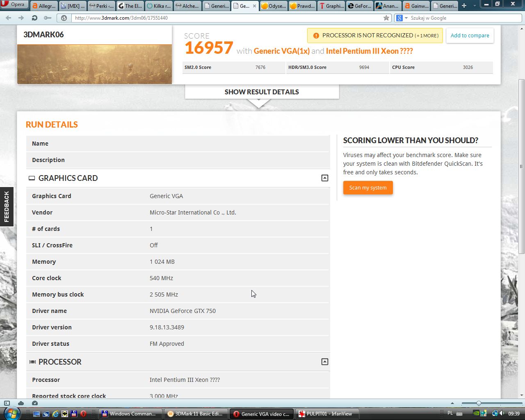Close the active Ge... tab
525x420 pixels.
(x=254, y=6)
